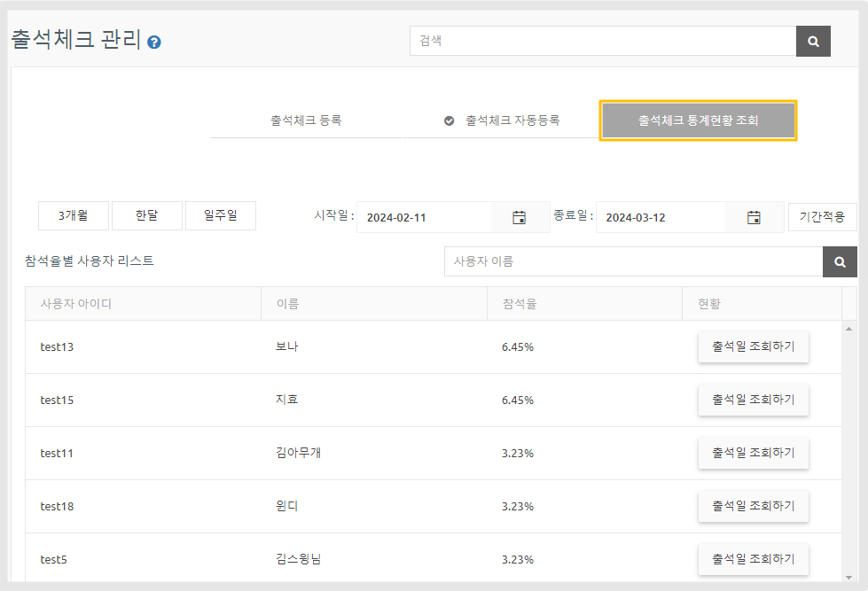Click the checkmark icon beside 출석체크 자동등록
The height and width of the screenshot is (591, 868).
point(449,121)
